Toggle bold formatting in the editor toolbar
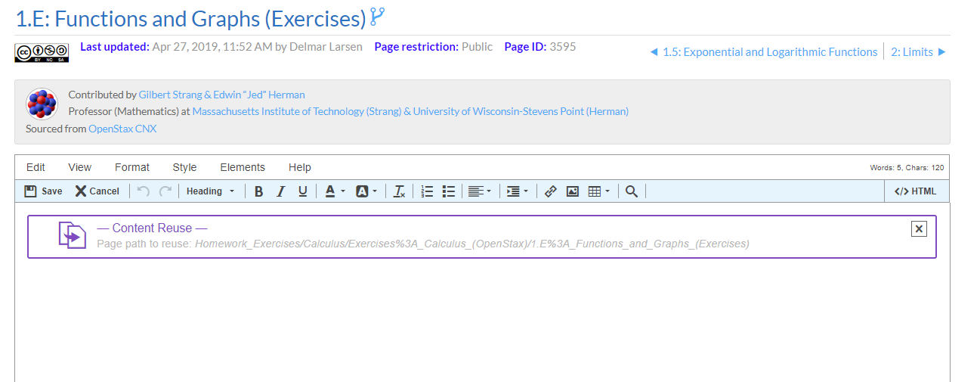980x382 pixels. coord(258,191)
